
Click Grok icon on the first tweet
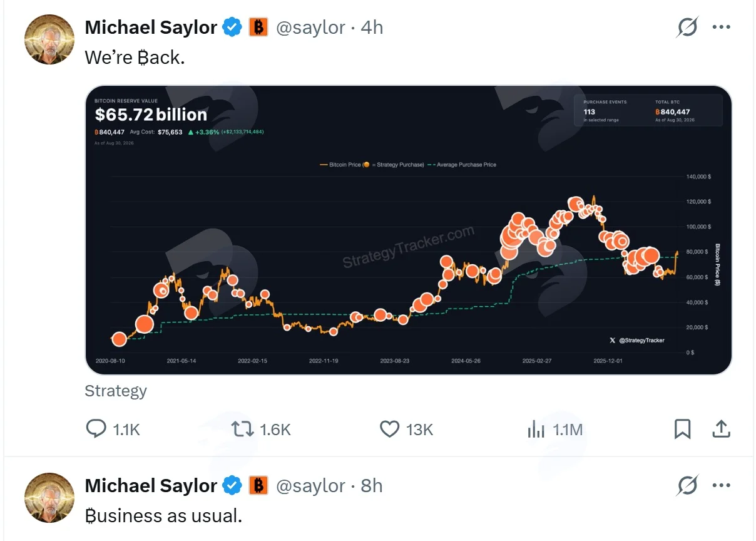click(688, 28)
